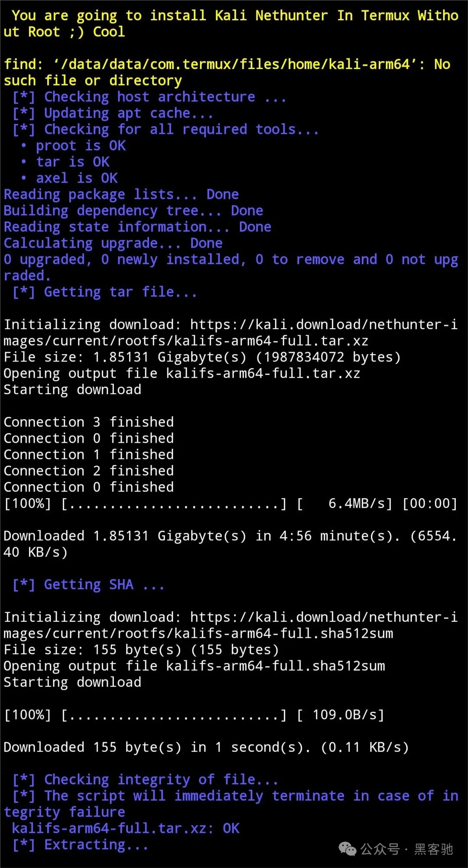Click the WeChat logo icon in the watermark
The height and width of the screenshot is (868, 468).
pyautogui.click(x=348, y=849)
